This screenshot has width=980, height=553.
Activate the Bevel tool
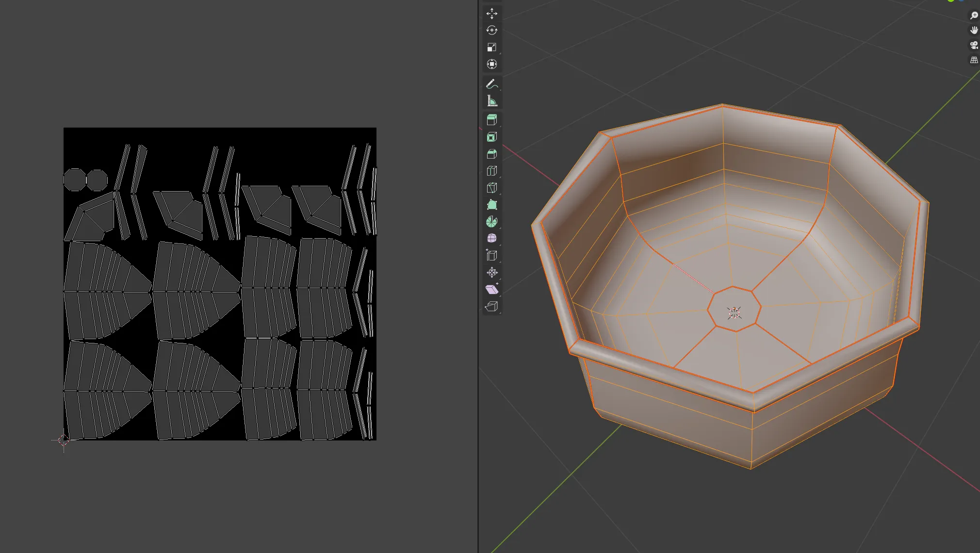[491, 154]
